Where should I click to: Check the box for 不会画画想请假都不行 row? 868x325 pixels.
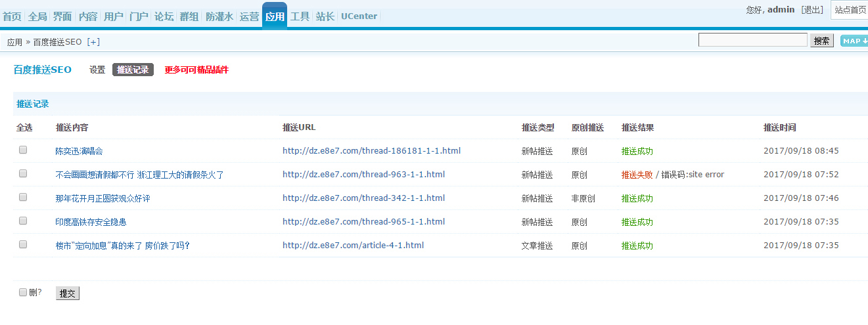coord(23,173)
